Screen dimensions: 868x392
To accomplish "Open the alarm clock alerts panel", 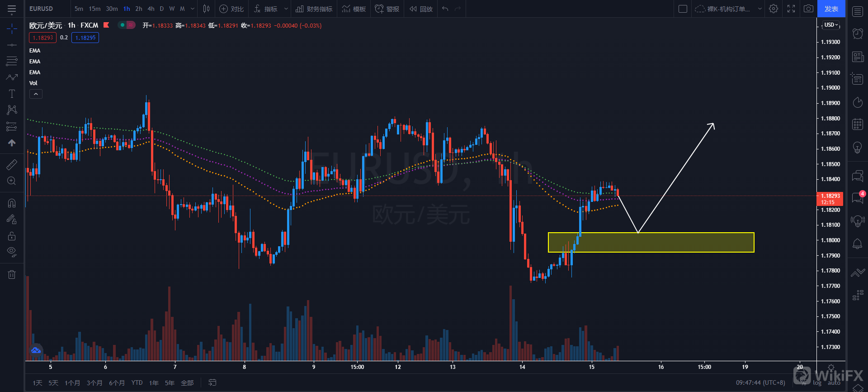I will 858,33.
